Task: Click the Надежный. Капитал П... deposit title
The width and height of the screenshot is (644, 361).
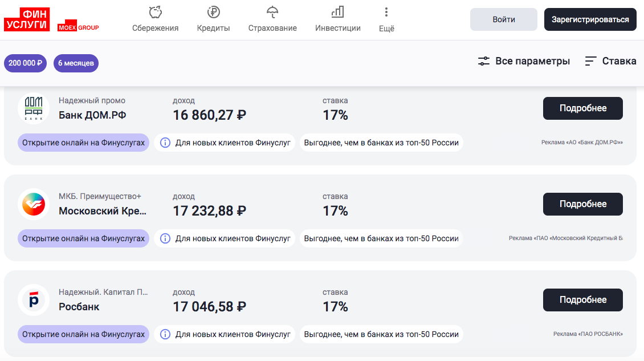Action: tap(103, 292)
